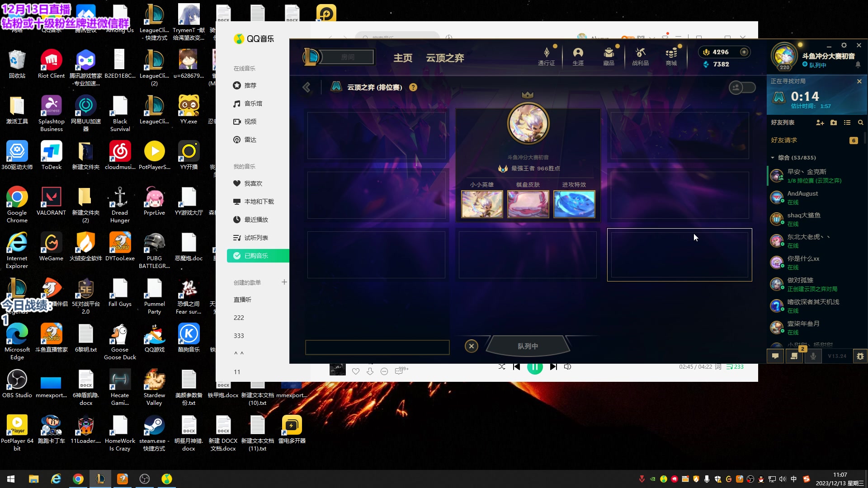
Task: Click the friend list search icon
Action: 860,122
